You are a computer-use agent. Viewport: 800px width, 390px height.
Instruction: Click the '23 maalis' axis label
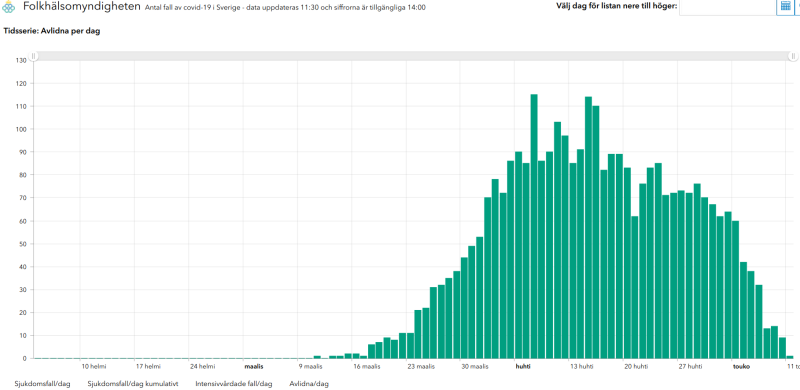coord(421,367)
